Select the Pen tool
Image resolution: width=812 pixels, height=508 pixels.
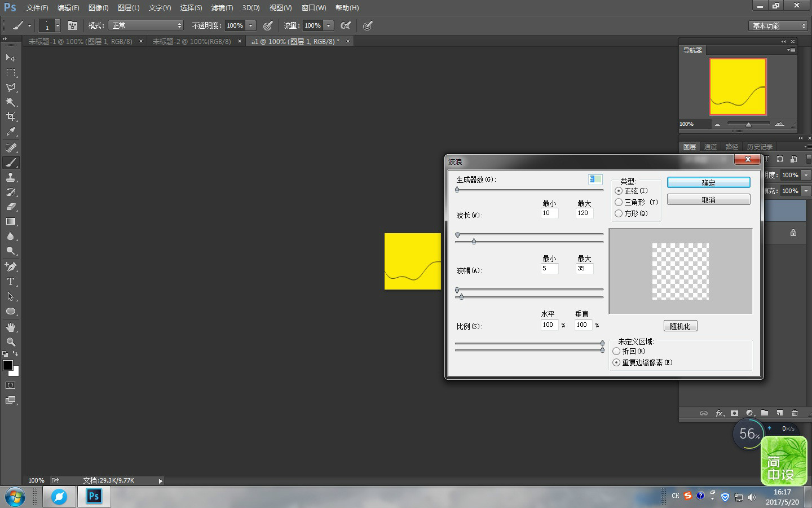pyautogui.click(x=11, y=266)
